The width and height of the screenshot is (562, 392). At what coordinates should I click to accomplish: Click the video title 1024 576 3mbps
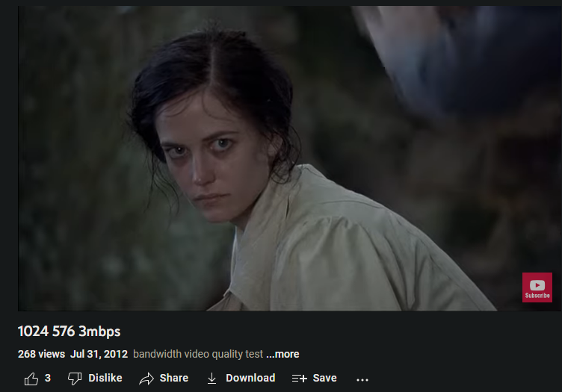click(70, 331)
